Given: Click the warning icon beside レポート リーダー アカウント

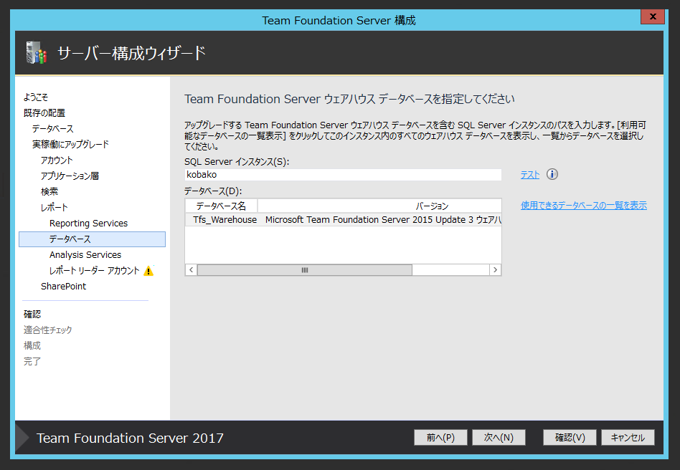Looking at the screenshot, I should 148,271.
